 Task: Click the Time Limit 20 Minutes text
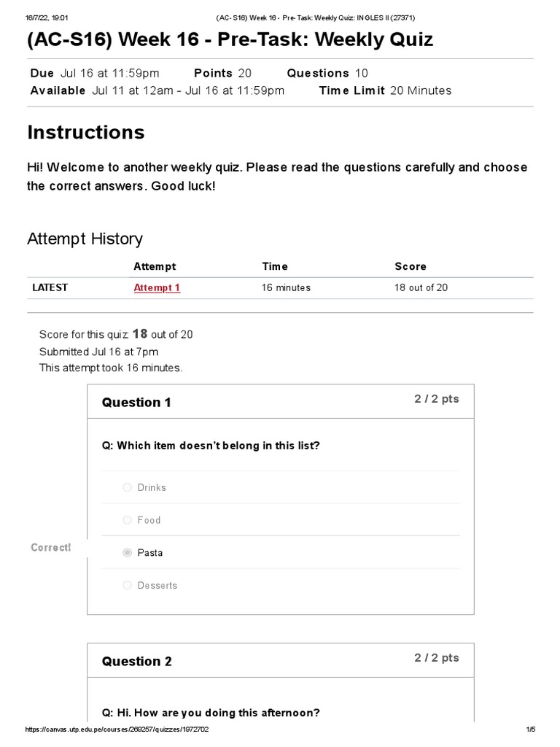click(x=385, y=90)
